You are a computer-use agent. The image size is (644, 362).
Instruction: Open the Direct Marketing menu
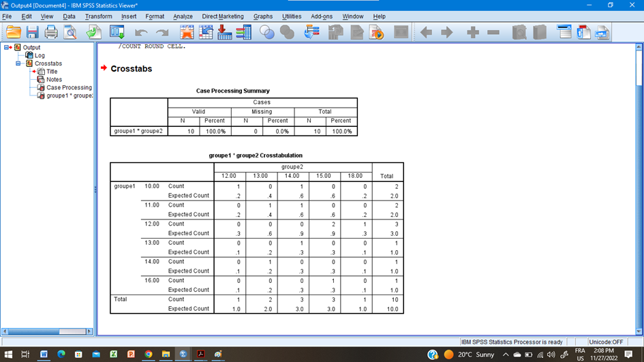pos(222,16)
